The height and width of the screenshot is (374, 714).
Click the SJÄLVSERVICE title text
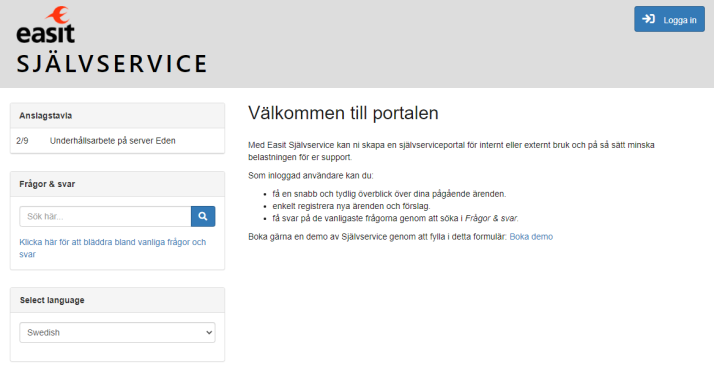(x=112, y=63)
